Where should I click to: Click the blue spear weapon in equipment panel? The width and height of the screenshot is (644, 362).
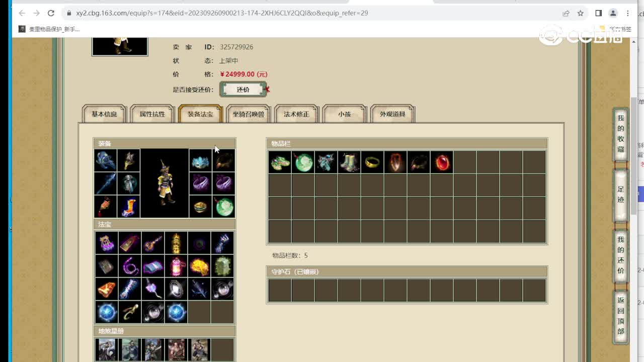(x=106, y=184)
